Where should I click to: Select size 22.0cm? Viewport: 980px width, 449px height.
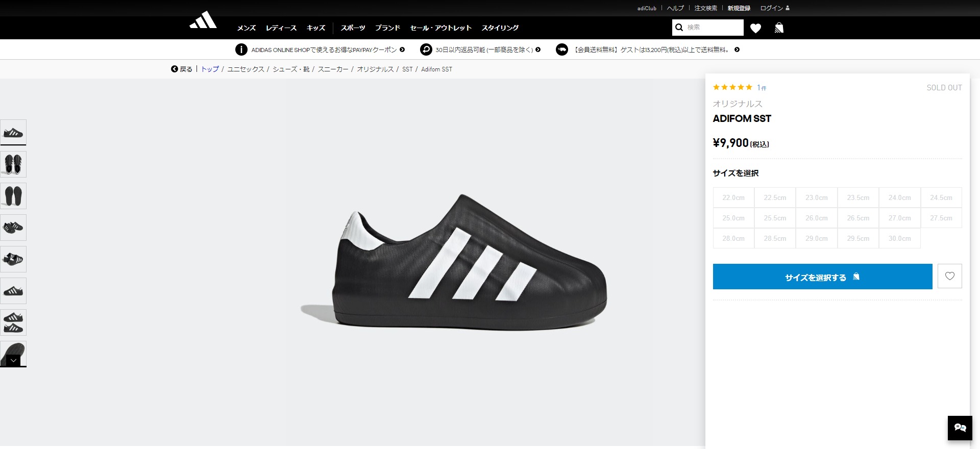tap(733, 197)
